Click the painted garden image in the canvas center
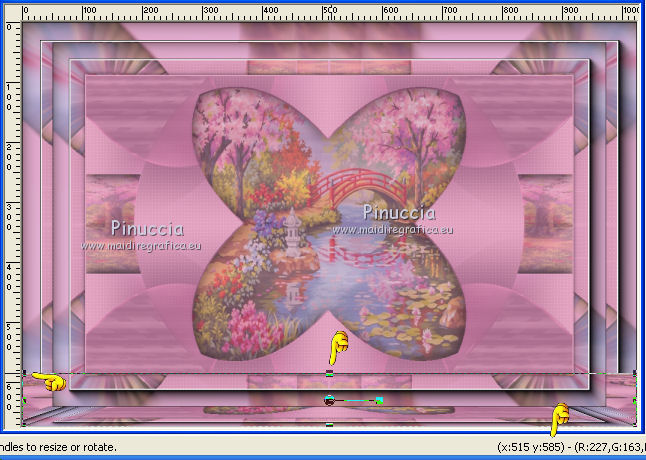Image resolution: width=646 pixels, height=460 pixels. coord(329,224)
